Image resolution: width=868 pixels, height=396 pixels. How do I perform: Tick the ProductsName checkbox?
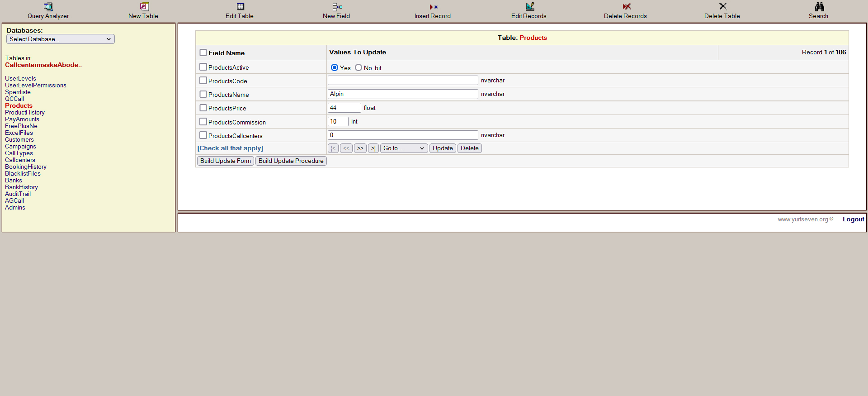click(x=203, y=94)
